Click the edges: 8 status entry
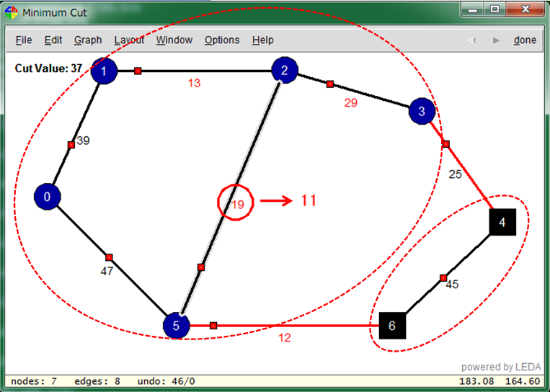The width and height of the screenshot is (550, 392). [97, 381]
